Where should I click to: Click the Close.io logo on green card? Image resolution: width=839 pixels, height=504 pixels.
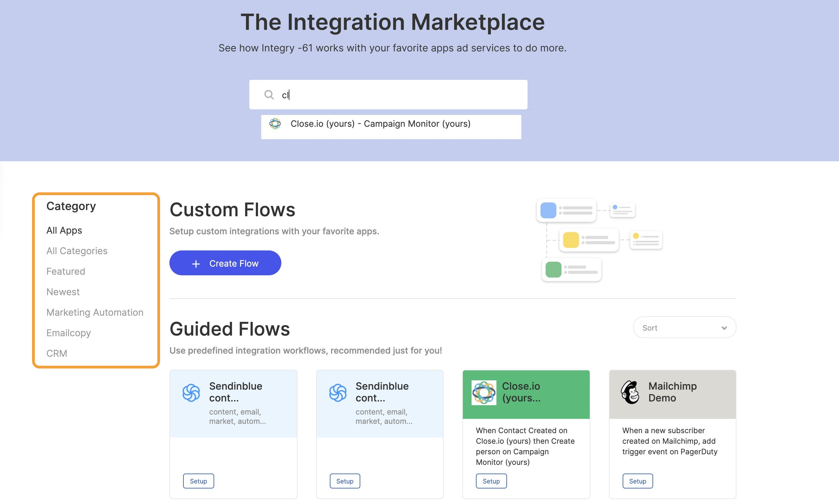tap(484, 392)
